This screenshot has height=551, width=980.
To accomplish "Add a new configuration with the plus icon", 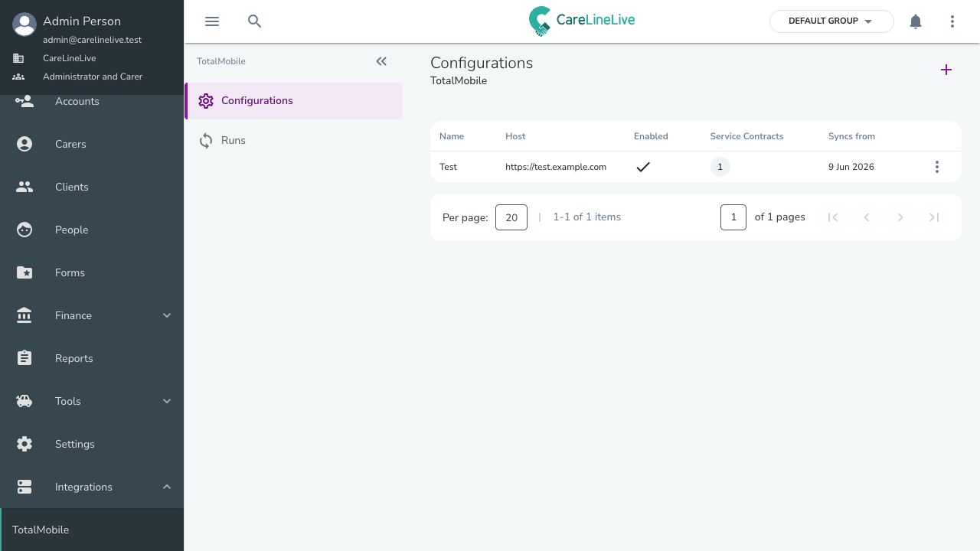I will coord(946,70).
